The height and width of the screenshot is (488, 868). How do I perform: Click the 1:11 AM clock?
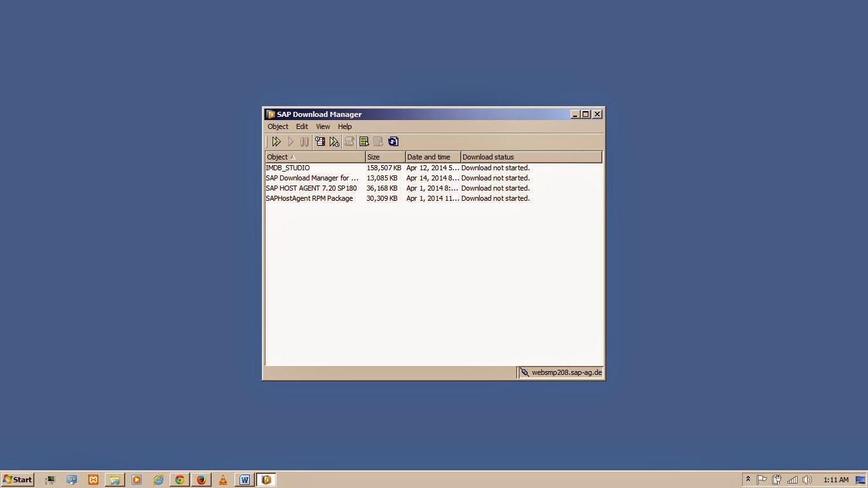tap(836, 480)
